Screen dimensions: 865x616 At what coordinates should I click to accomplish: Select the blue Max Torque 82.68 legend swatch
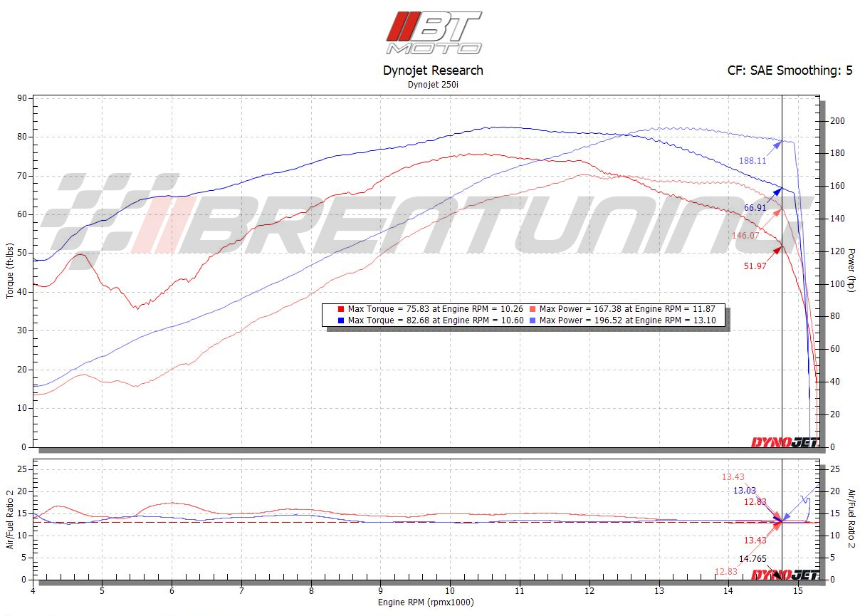coord(341,320)
